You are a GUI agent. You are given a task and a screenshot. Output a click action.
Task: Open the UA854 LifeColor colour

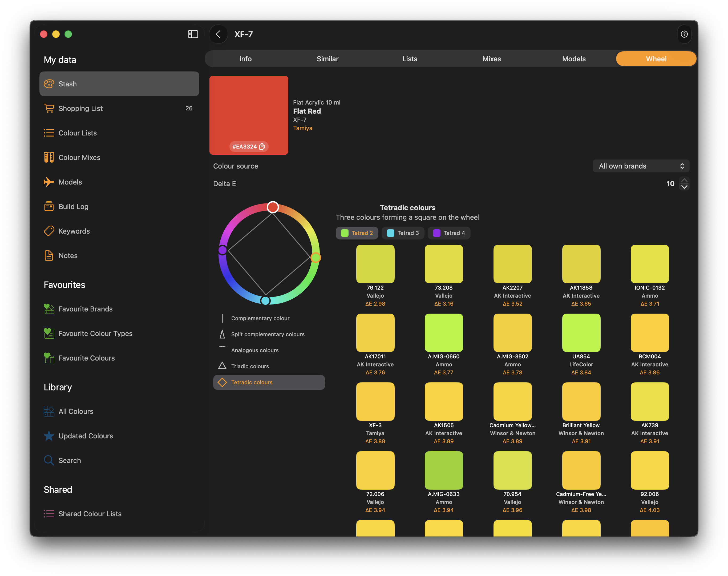pos(581,333)
